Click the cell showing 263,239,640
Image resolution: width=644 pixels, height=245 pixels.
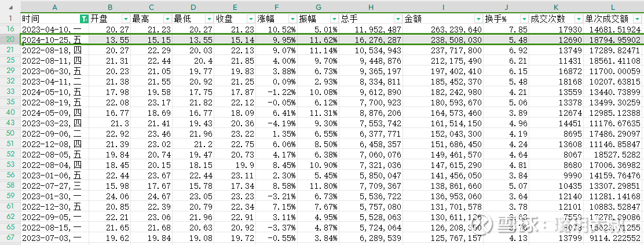443,29
